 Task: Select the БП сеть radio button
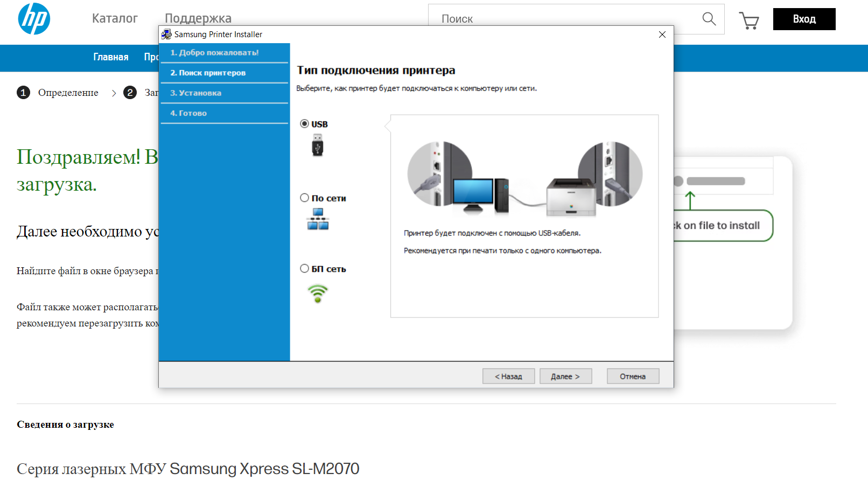click(x=304, y=268)
